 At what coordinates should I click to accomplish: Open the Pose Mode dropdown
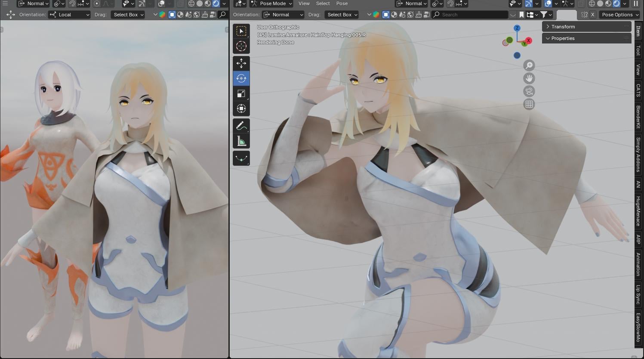point(272,3)
